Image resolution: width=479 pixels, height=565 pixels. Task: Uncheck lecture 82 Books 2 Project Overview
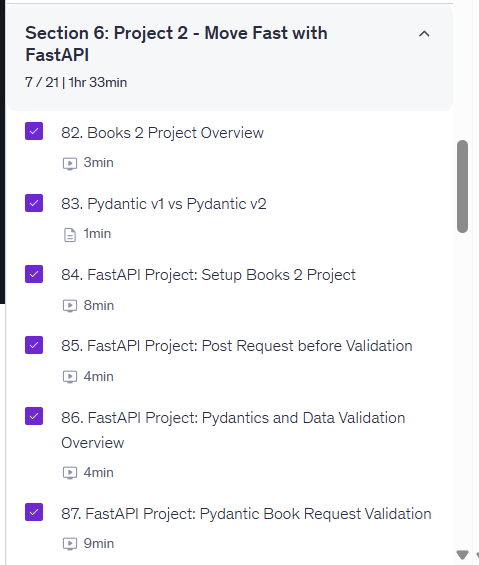[x=34, y=131]
